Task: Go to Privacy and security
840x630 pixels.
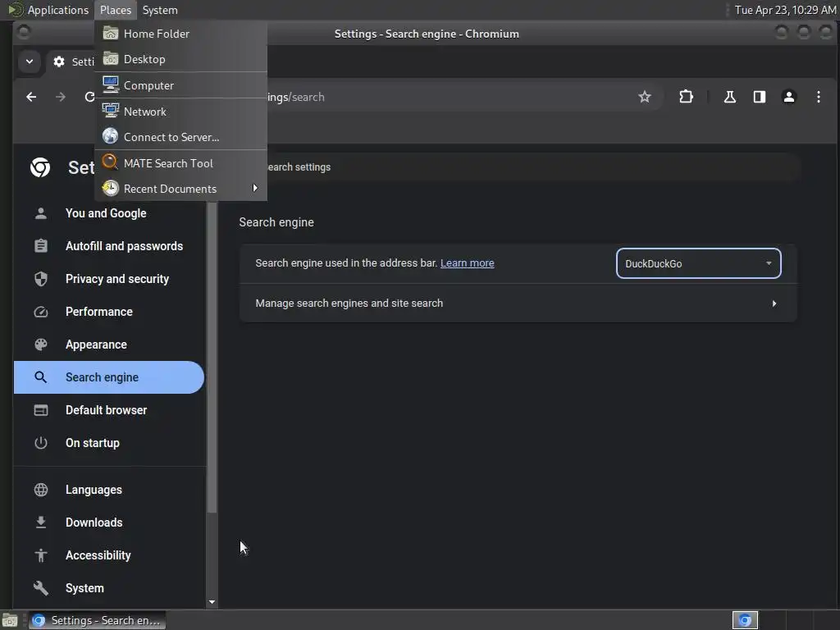Action: 109,279
